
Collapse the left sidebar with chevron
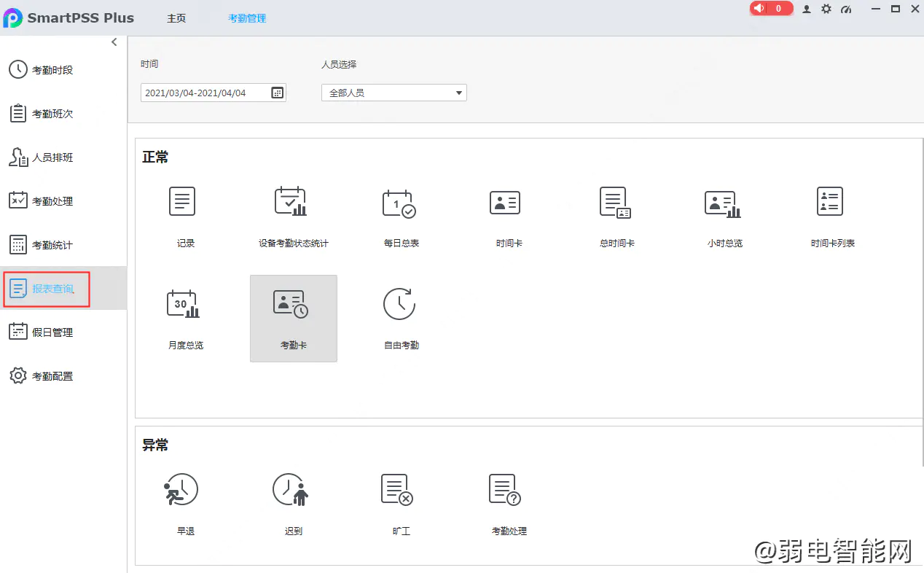click(x=114, y=42)
